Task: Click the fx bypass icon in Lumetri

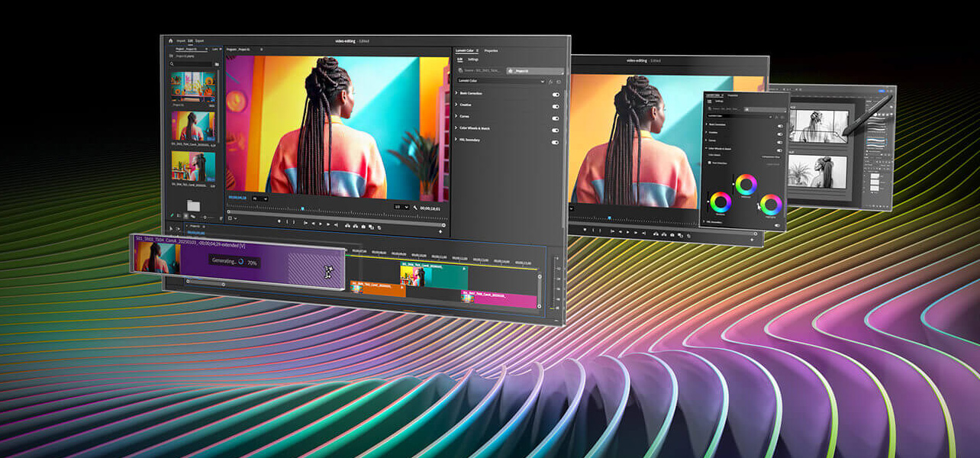Action: [x=550, y=82]
